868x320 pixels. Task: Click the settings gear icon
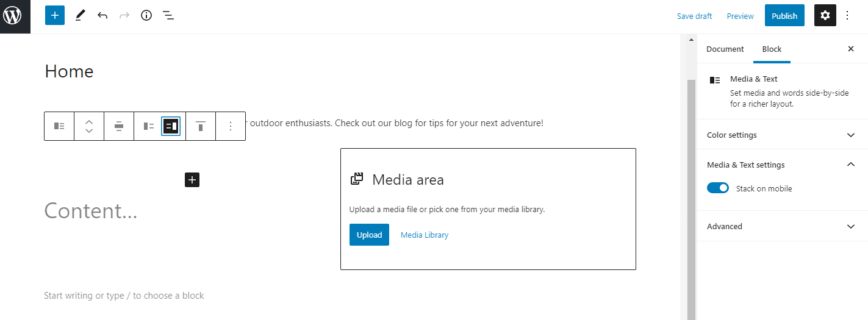[825, 16]
